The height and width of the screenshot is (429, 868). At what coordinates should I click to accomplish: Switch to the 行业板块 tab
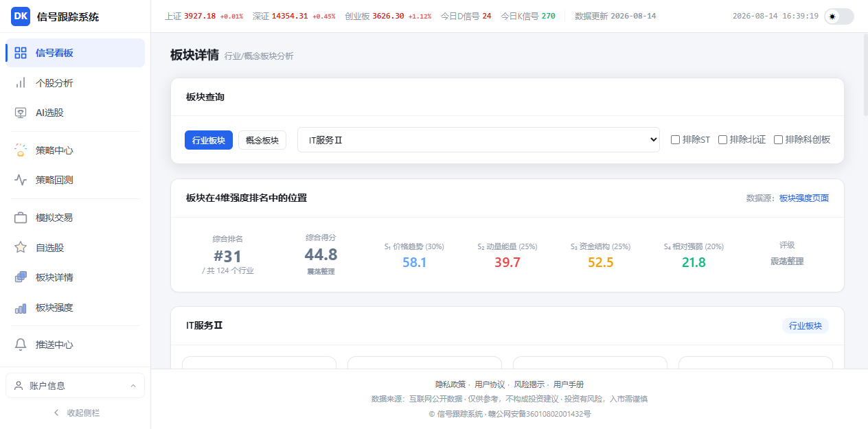[209, 140]
